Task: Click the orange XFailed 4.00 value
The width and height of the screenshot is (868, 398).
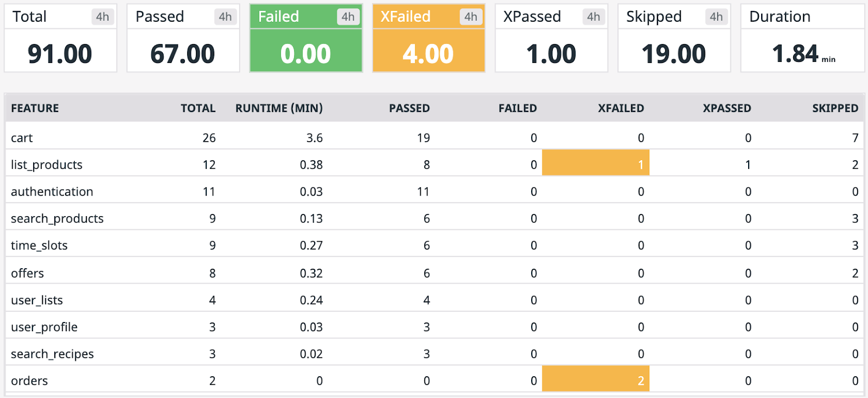Action: pyautogui.click(x=428, y=54)
